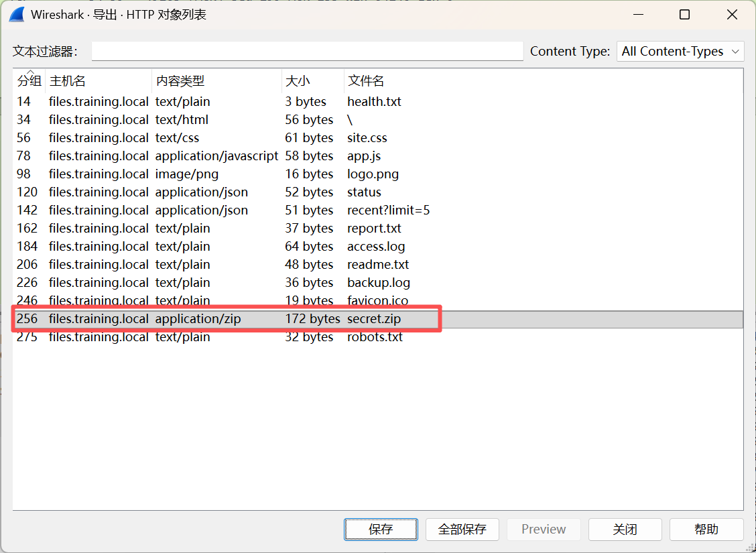
Task: Close the dialog with the title bar X
Action: (732, 15)
